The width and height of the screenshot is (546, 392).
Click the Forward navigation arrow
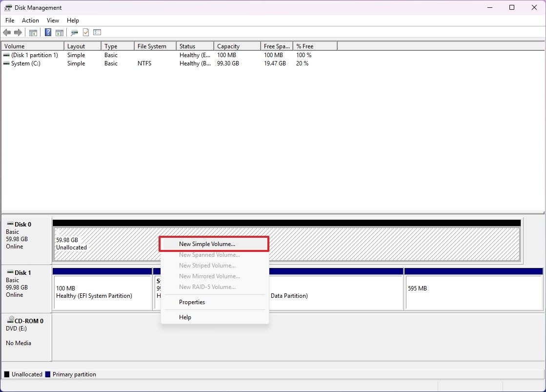19,32
